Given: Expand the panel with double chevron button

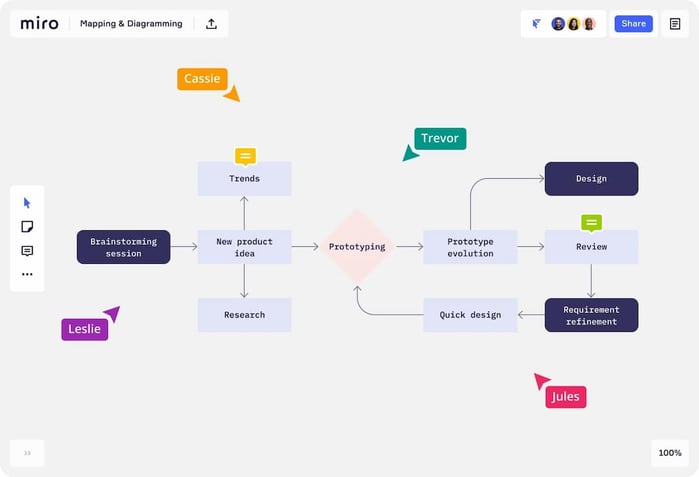Looking at the screenshot, I should pos(27,453).
